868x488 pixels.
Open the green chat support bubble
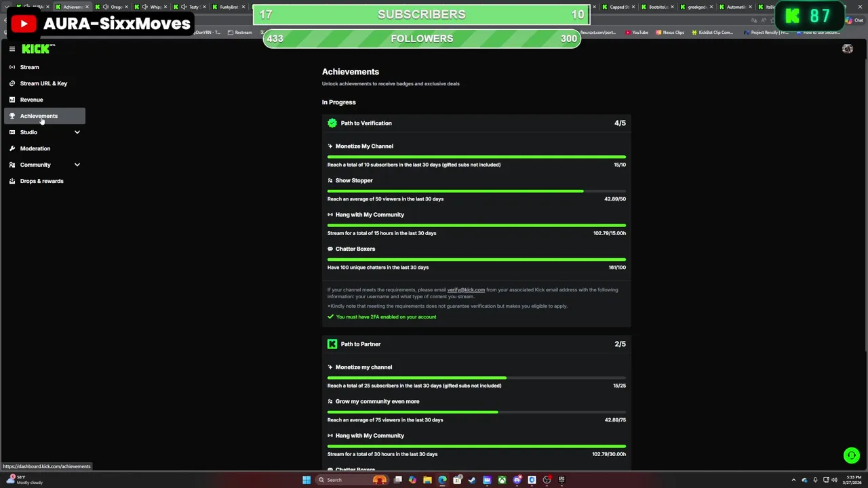coord(851,455)
